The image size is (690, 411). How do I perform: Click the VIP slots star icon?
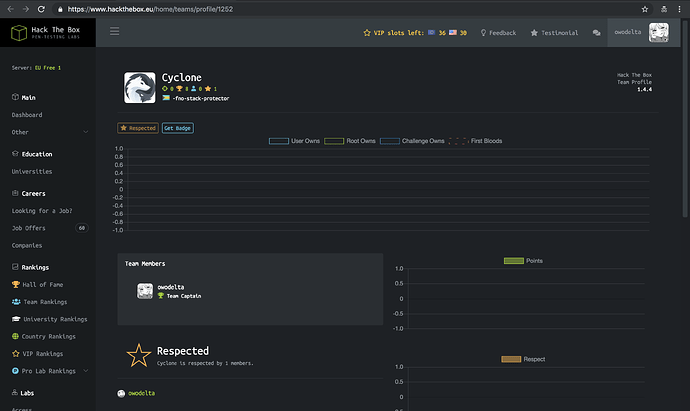coord(367,33)
